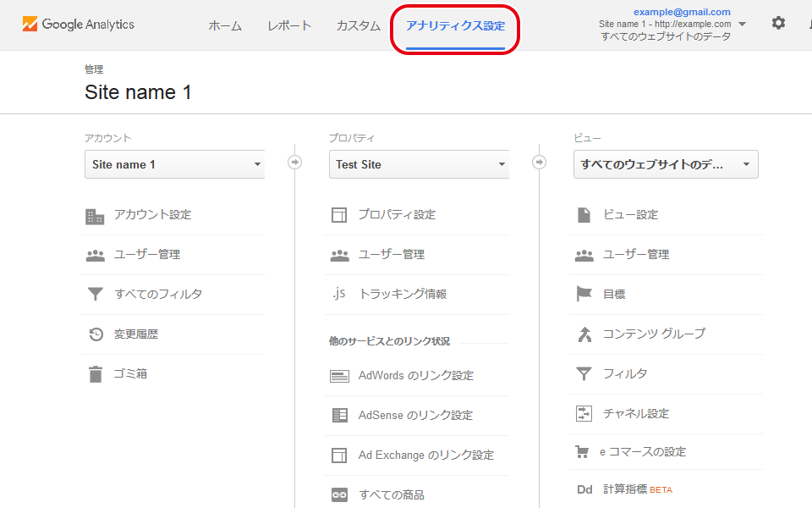Click the Ad Exchange link settings icon
The height and width of the screenshot is (508, 812).
pyautogui.click(x=339, y=456)
